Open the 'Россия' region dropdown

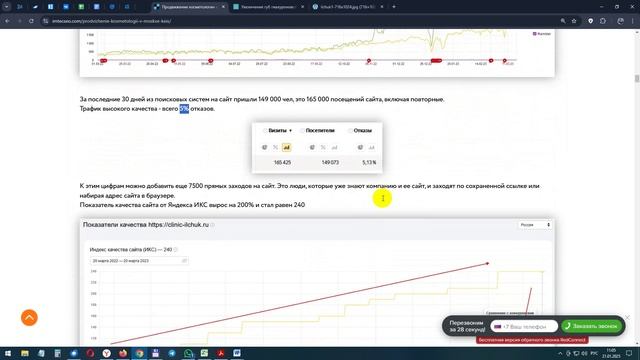tap(535, 225)
